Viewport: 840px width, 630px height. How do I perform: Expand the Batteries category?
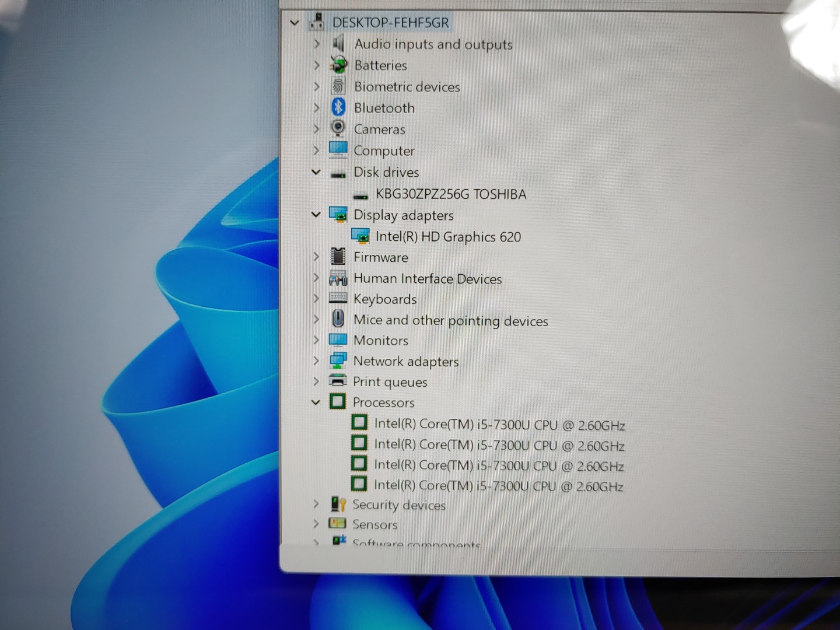click(x=317, y=65)
